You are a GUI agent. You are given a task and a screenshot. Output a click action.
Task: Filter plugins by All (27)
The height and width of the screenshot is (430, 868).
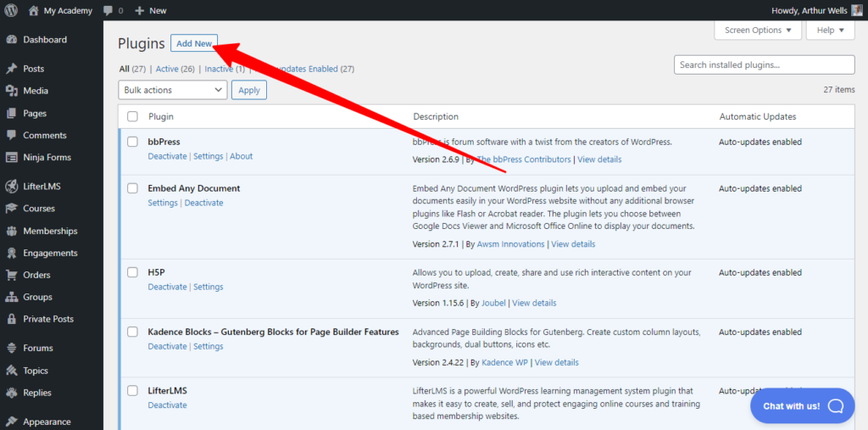click(x=132, y=70)
